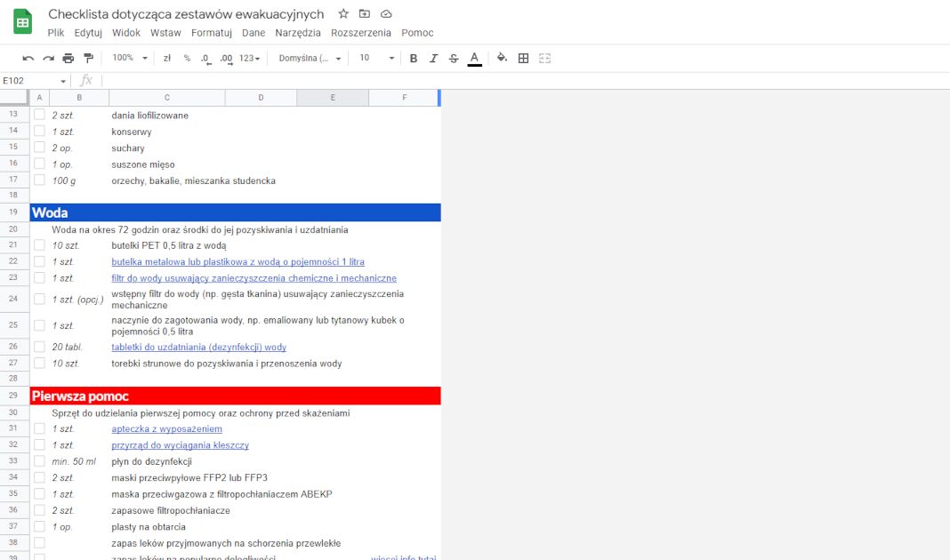Apply strikethrough formatting
950x560 pixels.
454,59
